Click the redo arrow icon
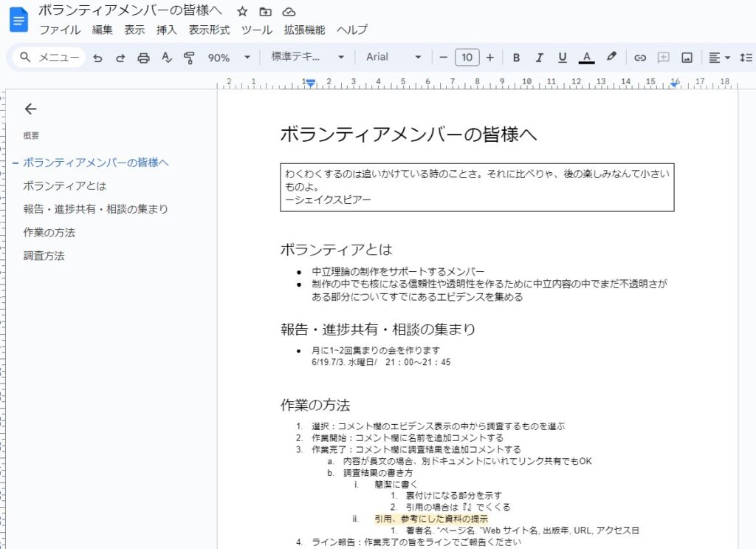Viewport: 756px width, 549px height. point(120,58)
